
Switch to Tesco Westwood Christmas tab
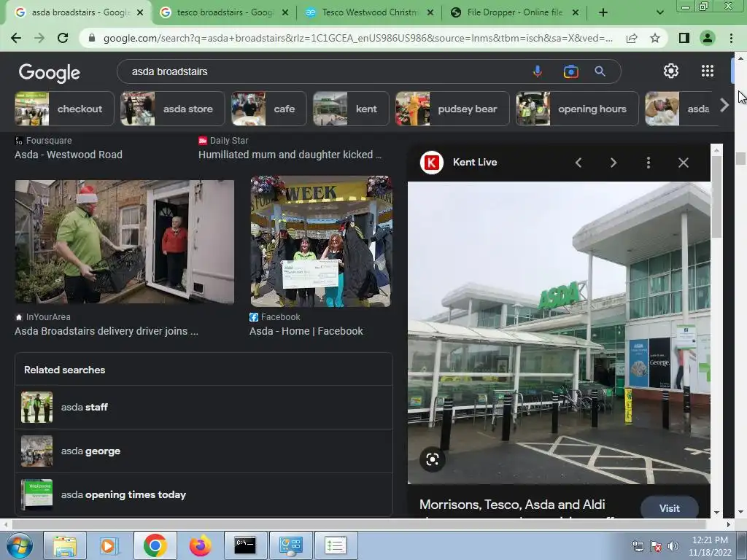pyautogui.click(x=369, y=12)
